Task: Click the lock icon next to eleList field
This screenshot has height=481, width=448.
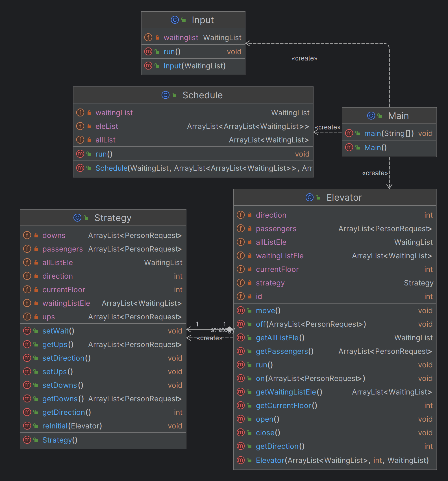Action: tap(89, 126)
